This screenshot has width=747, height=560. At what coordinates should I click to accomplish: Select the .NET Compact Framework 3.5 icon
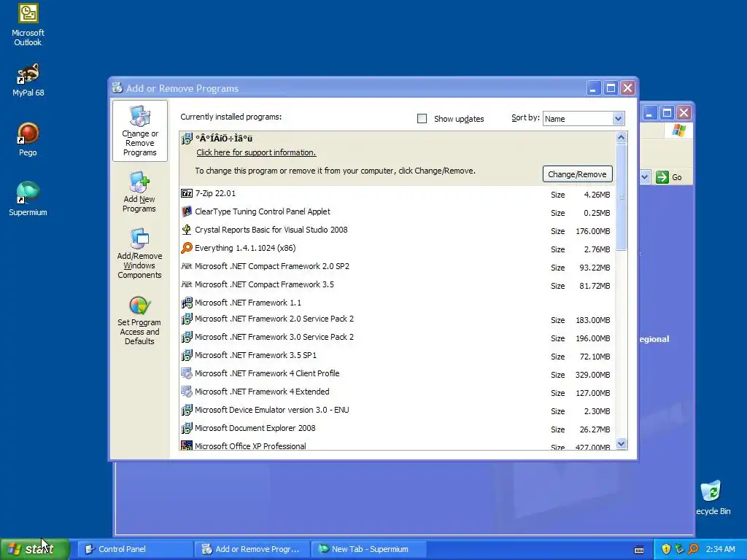coord(187,284)
